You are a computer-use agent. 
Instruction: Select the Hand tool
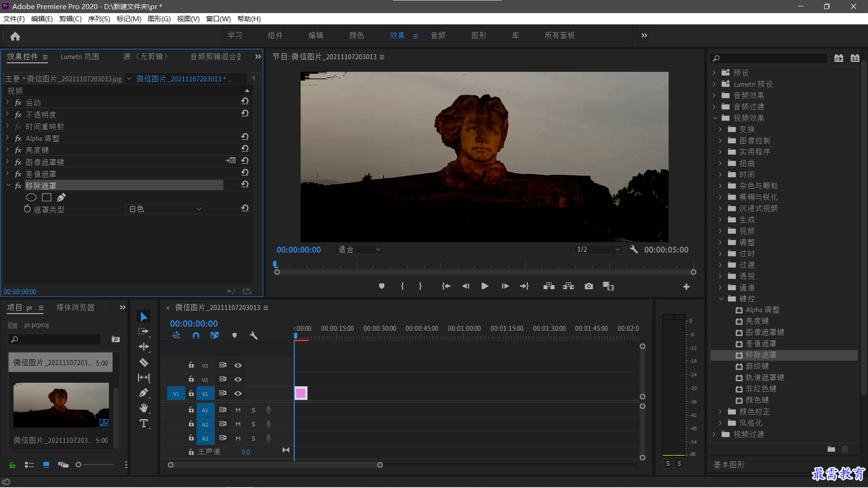pos(144,408)
